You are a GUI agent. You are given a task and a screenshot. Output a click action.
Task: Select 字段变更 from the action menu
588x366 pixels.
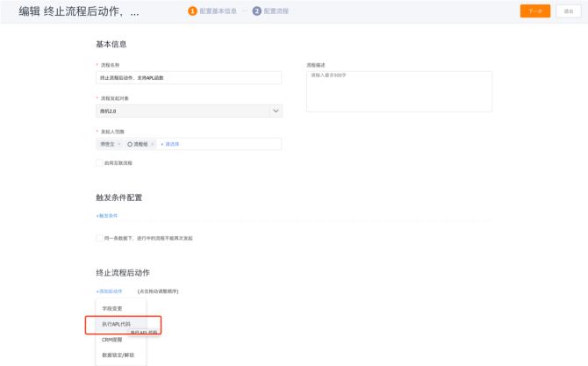tap(112, 308)
